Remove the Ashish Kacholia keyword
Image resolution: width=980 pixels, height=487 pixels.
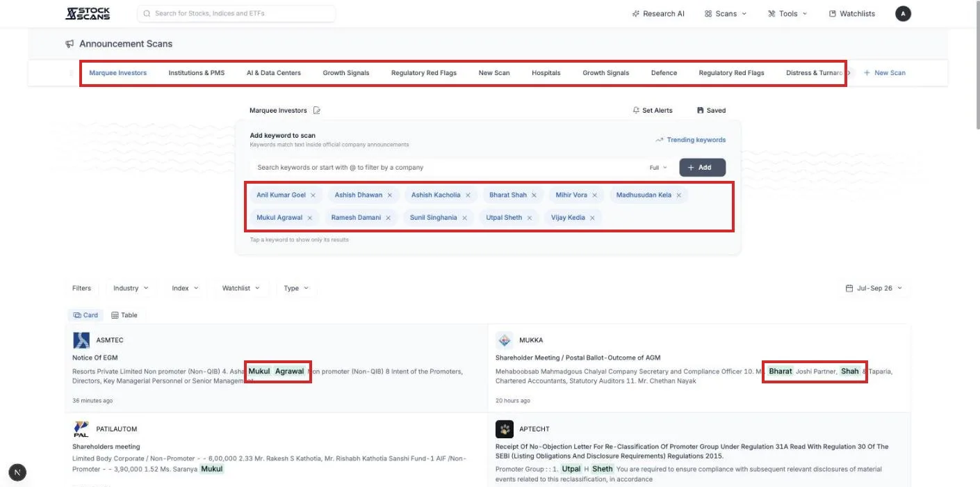(x=468, y=195)
